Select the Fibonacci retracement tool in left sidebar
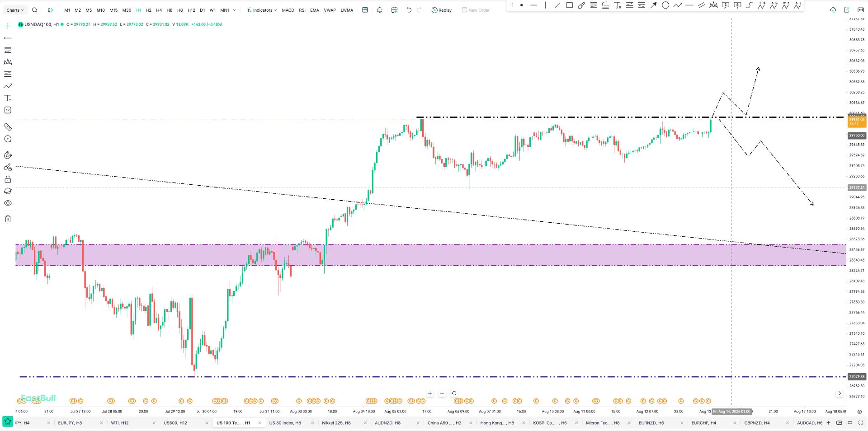This screenshot has width=868, height=431. tap(8, 50)
